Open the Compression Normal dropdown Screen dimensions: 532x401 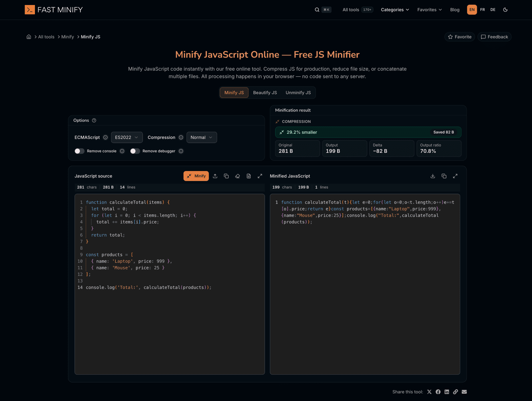click(x=201, y=137)
